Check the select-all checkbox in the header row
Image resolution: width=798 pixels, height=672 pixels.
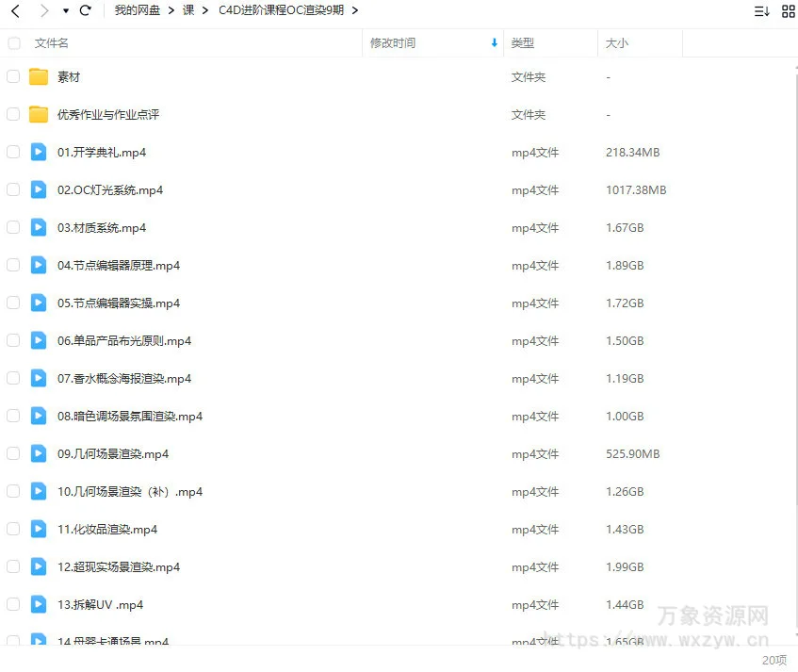14,42
